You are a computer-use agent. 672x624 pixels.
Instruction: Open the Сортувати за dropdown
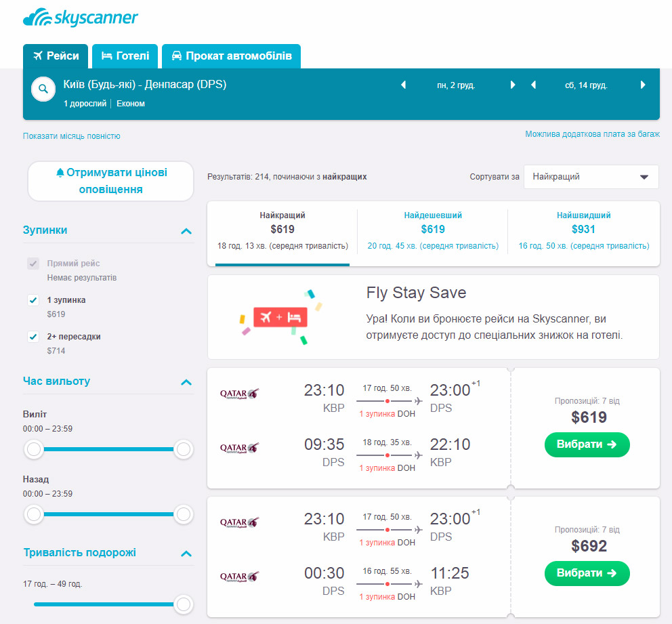pyautogui.click(x=591, y=177)
